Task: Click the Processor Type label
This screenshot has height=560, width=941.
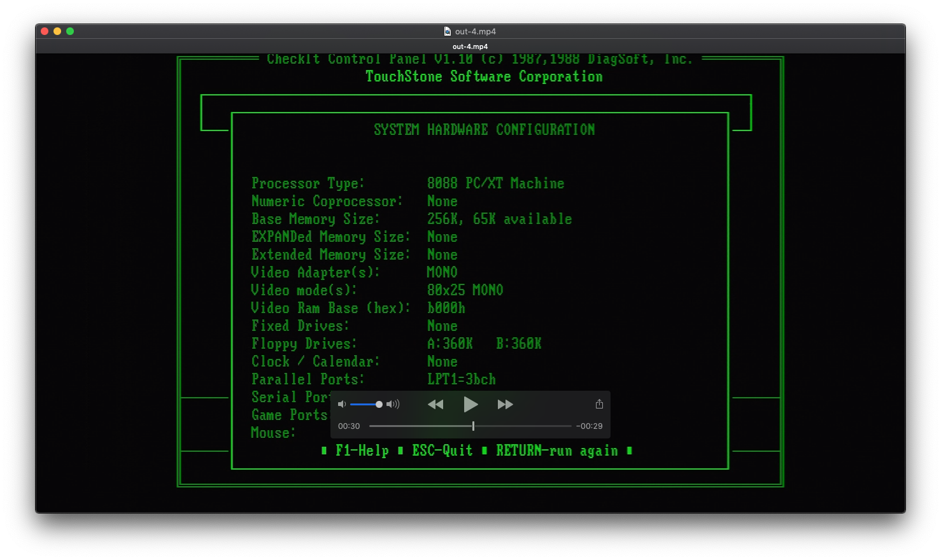Action: (x=308, y=183)
